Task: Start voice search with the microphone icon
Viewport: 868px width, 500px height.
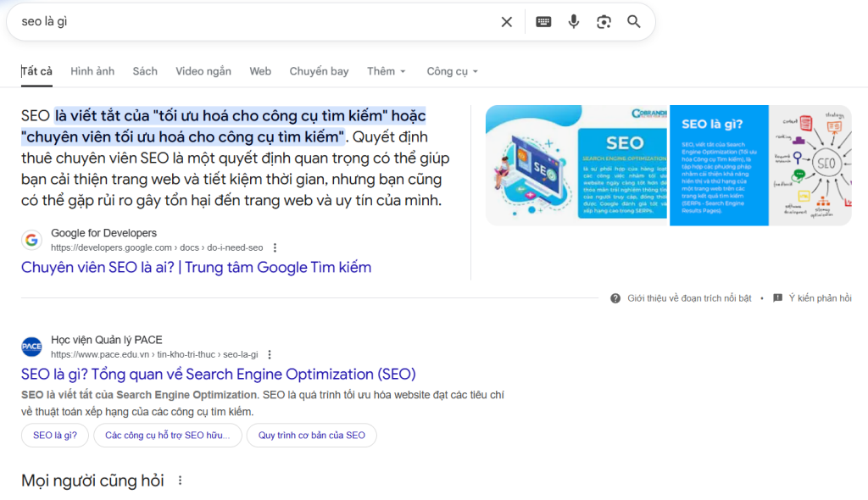Action: coord(574,22)
